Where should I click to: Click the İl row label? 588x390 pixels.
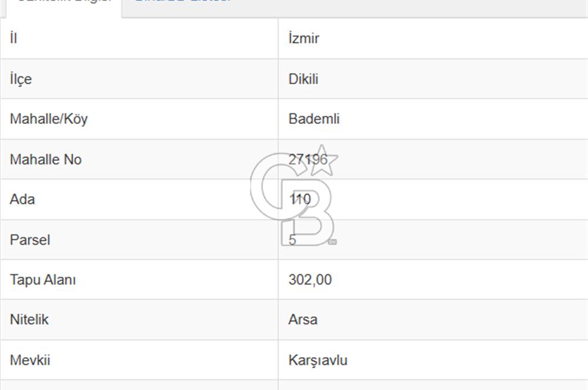pyautogui.click(x=14, y=39)
